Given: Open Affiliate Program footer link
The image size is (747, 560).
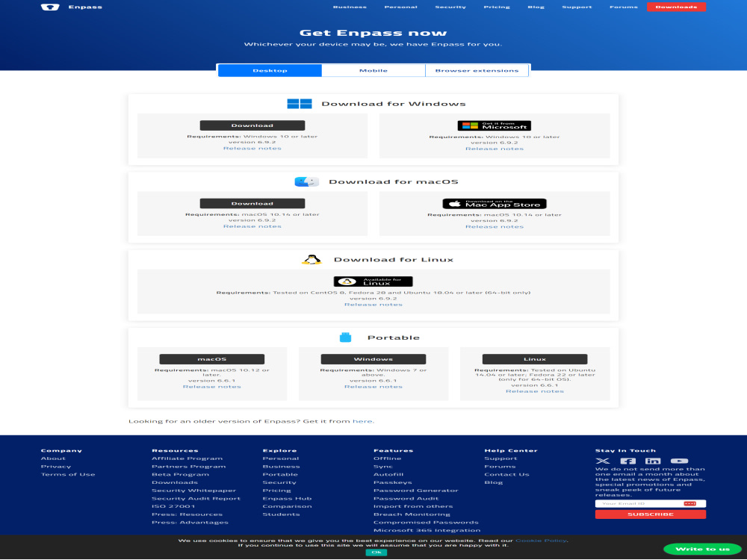Looking at the screenshot, I should (x=187, y=458).
